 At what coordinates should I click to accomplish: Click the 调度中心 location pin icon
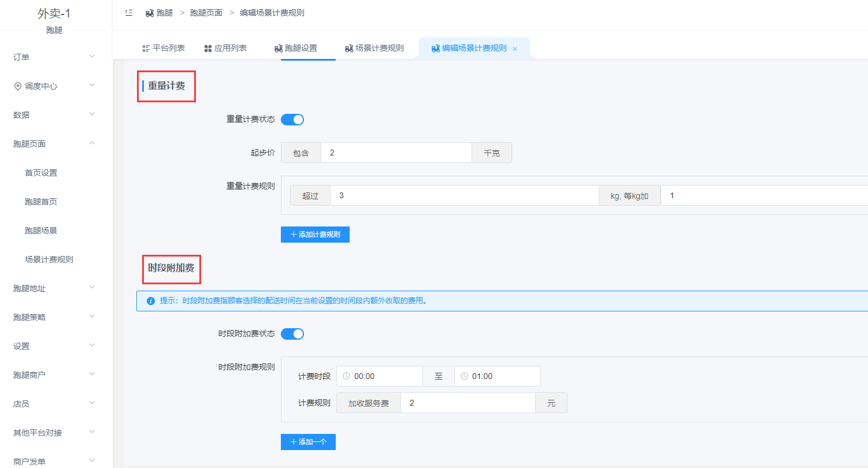17,86
